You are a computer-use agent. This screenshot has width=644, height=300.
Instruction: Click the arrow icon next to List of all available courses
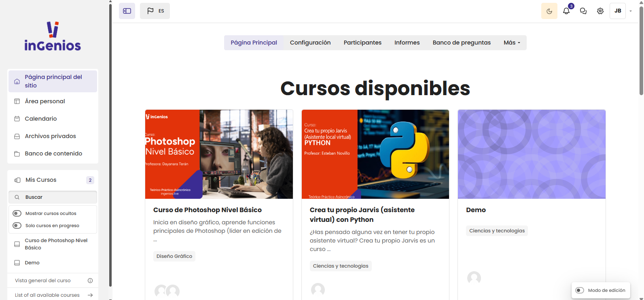click(x=90, y=295)
